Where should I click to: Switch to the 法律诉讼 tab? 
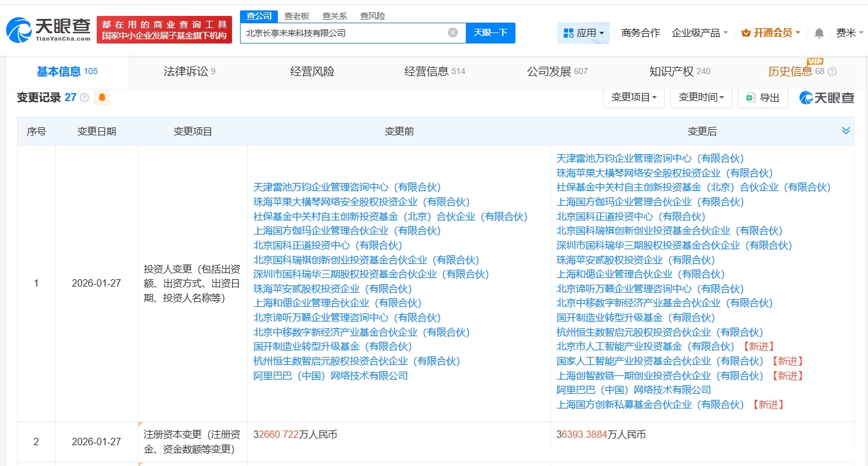tap(189, 72)
